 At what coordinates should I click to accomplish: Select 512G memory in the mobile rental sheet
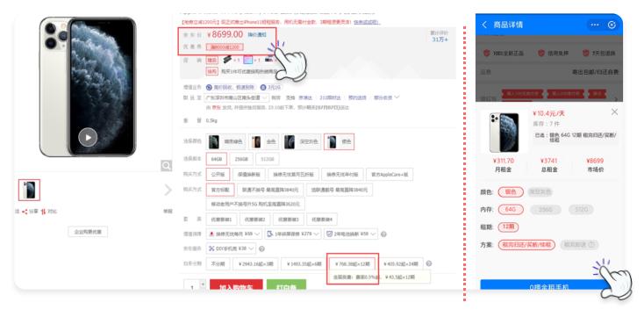(x=581, y=210)
